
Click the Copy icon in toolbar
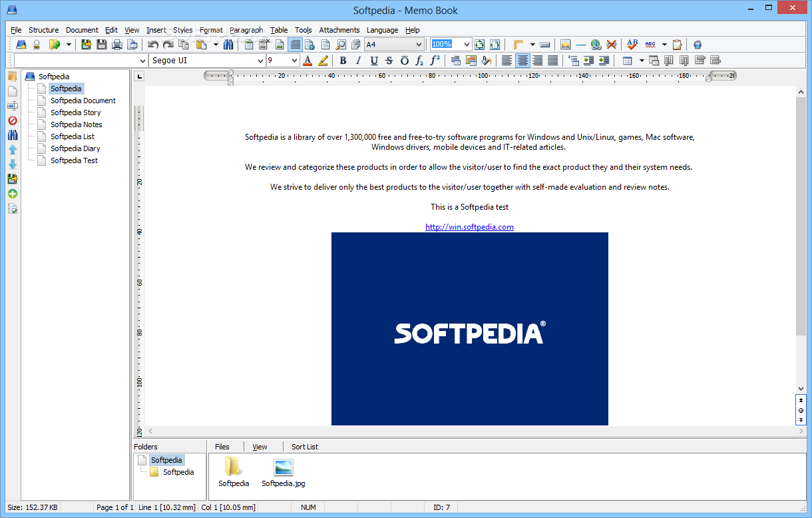pos(184,45)
